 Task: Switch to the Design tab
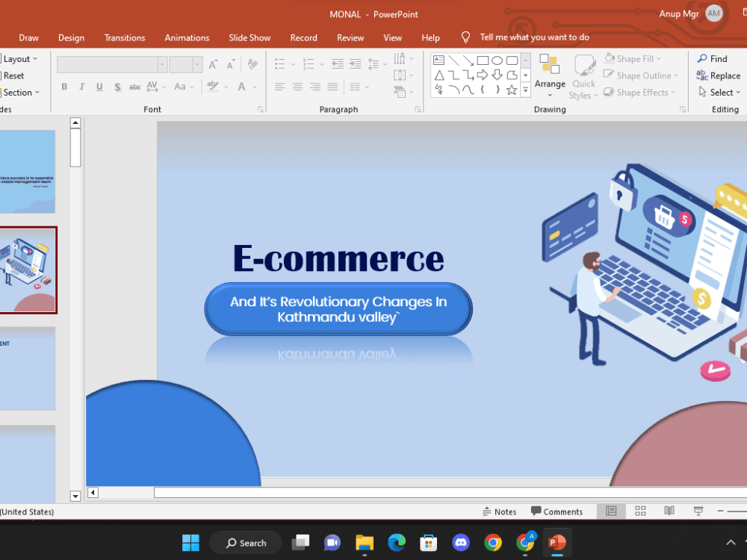coord(72,37)
